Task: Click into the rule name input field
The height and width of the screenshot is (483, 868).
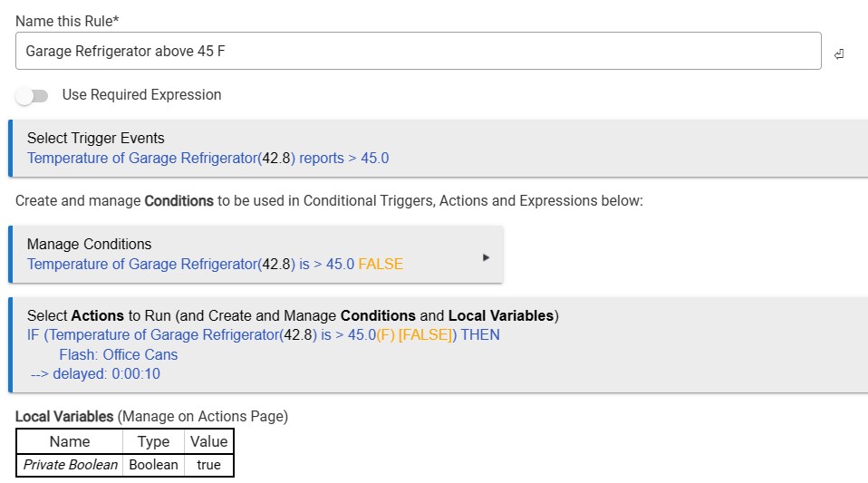Action: 417,52
